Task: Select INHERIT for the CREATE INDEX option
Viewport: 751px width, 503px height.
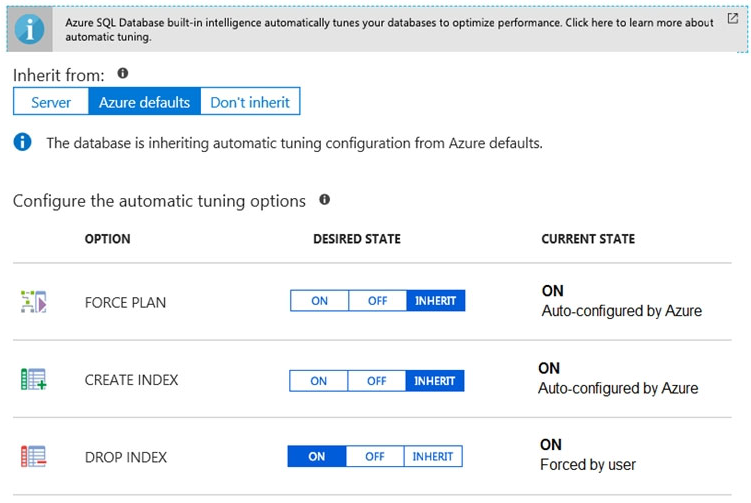Action: point(434,381)
